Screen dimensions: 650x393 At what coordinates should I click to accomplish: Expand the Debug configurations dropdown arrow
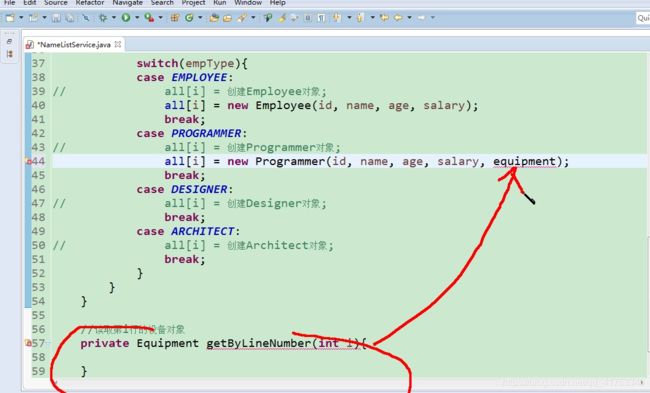pos(114,18)
